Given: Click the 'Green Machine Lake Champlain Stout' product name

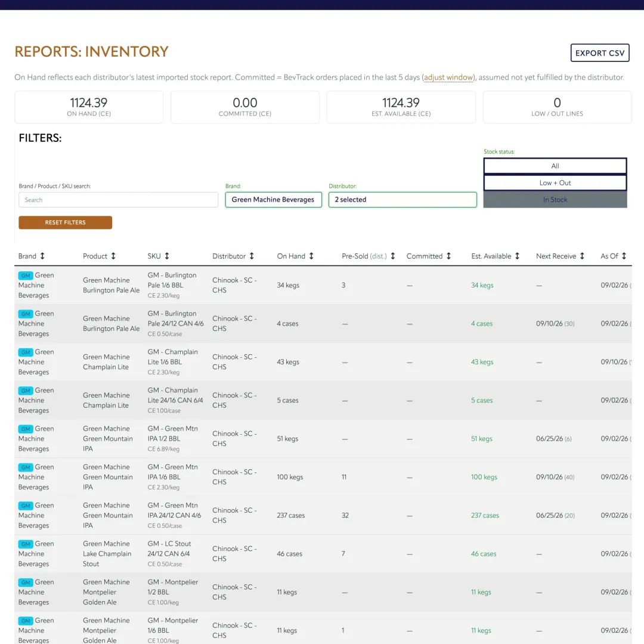Looking at the screenshot, I should point(107,553).
